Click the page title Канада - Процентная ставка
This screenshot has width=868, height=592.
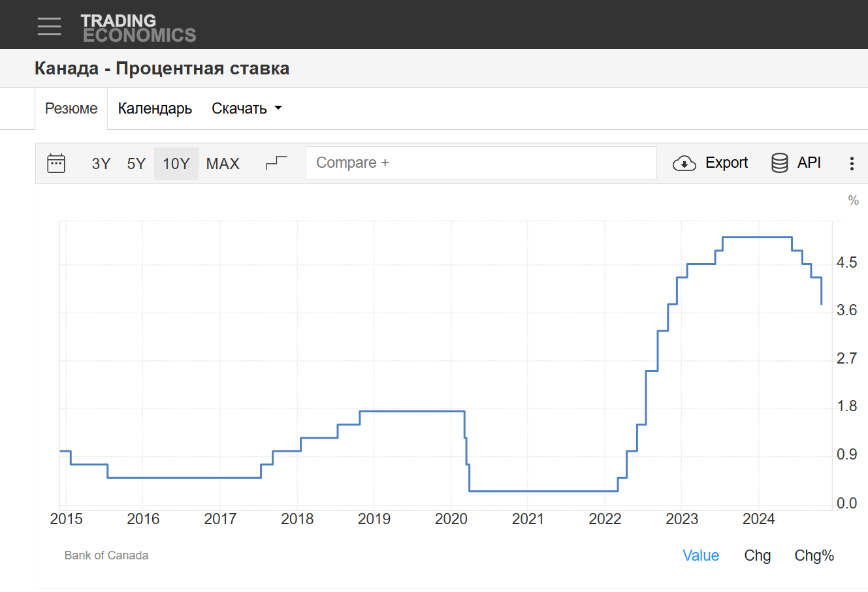(x=162, y=69)
